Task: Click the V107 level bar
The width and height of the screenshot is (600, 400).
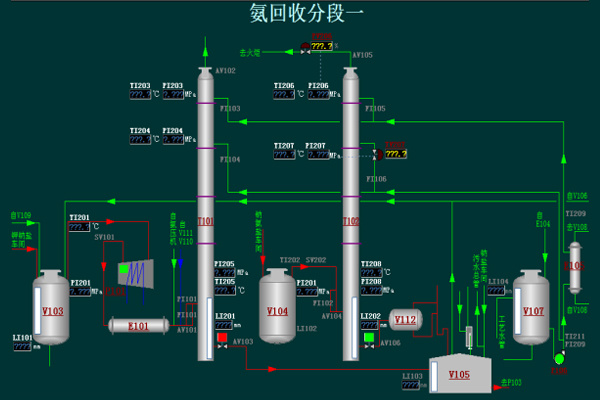Action: 518,311
